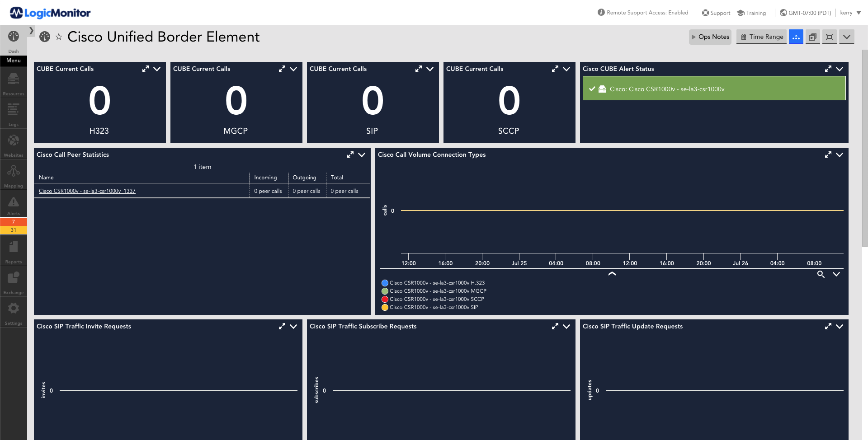Open Mapping in the sidebar
Screen dimensions: 868x440
[x=14, y=176]
